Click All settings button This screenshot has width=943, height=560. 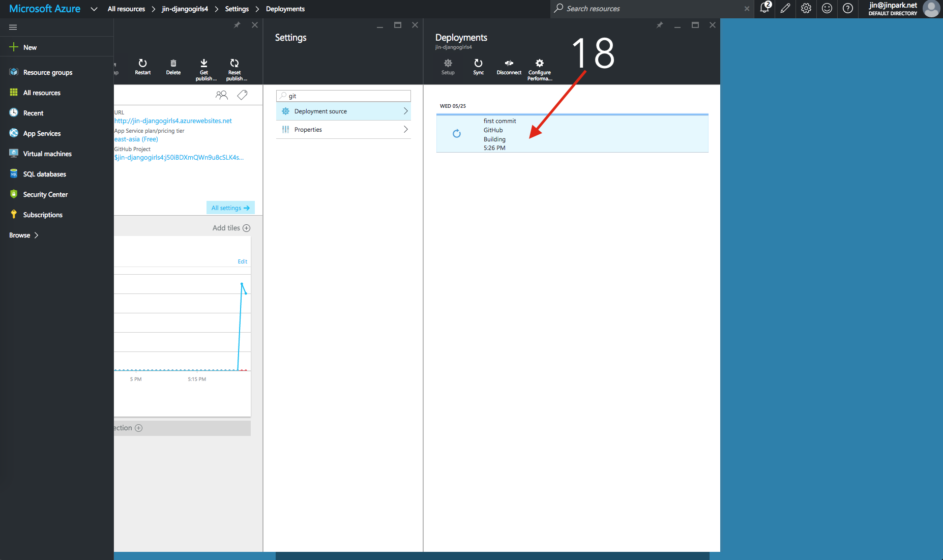click(x=230, y=208)
